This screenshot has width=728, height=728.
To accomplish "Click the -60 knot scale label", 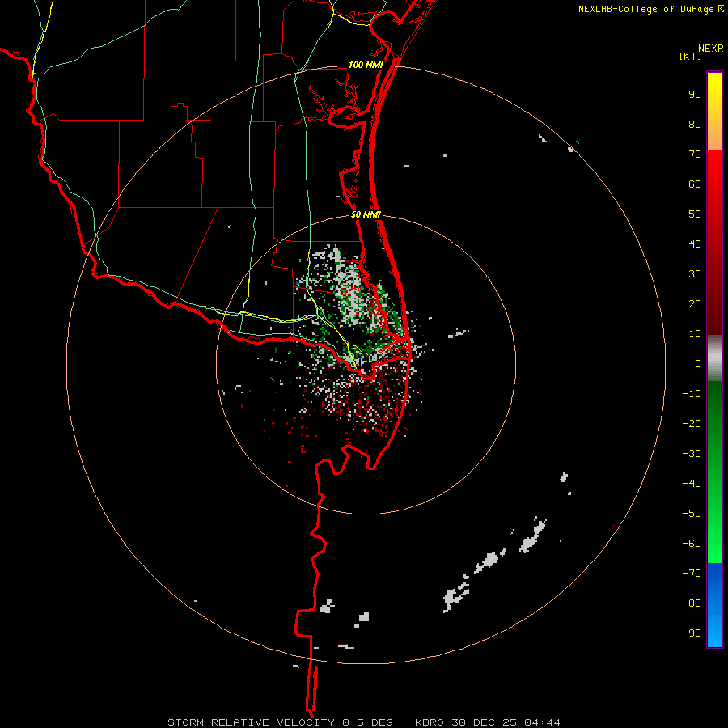I will pos(692,544).
